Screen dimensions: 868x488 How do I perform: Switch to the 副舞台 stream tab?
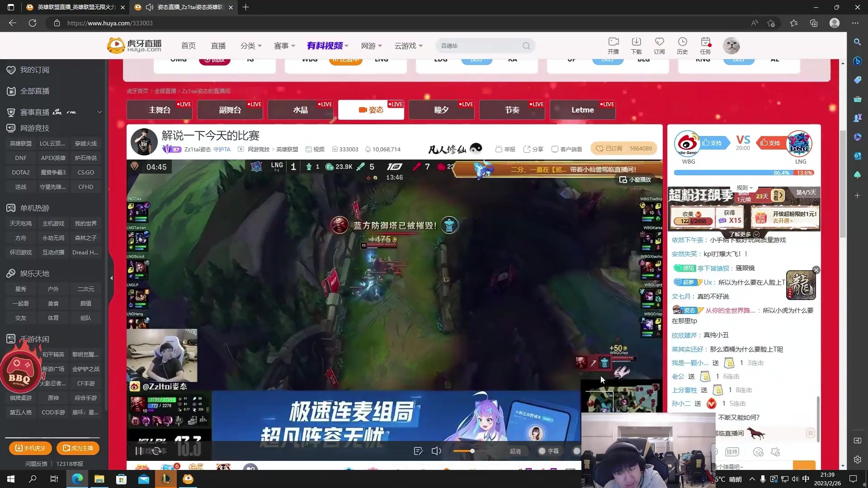230,110
